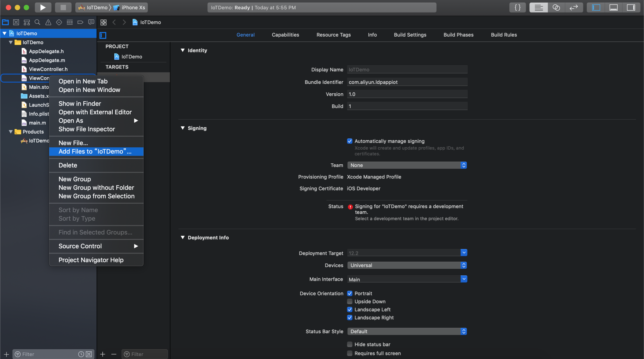
Task: Add a file using navigator plus button
Action: (6, 354)
